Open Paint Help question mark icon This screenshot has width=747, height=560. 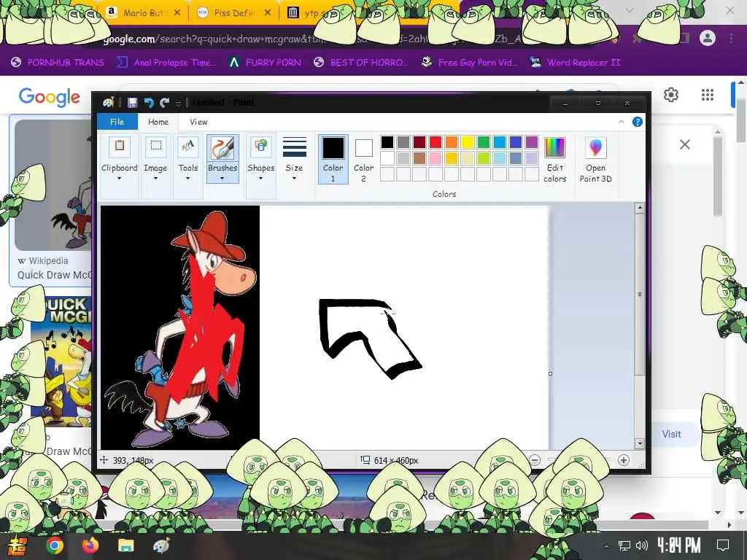637,122
